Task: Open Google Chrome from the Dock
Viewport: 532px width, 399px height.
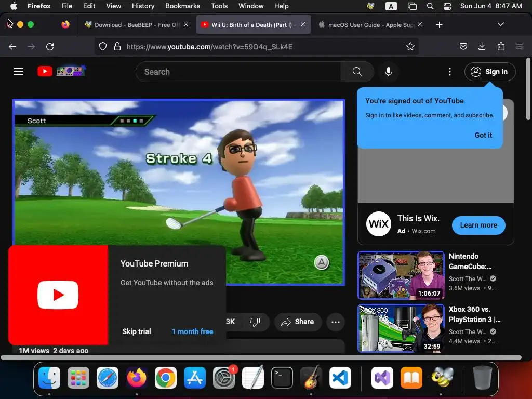Action: tap(166, 378)
